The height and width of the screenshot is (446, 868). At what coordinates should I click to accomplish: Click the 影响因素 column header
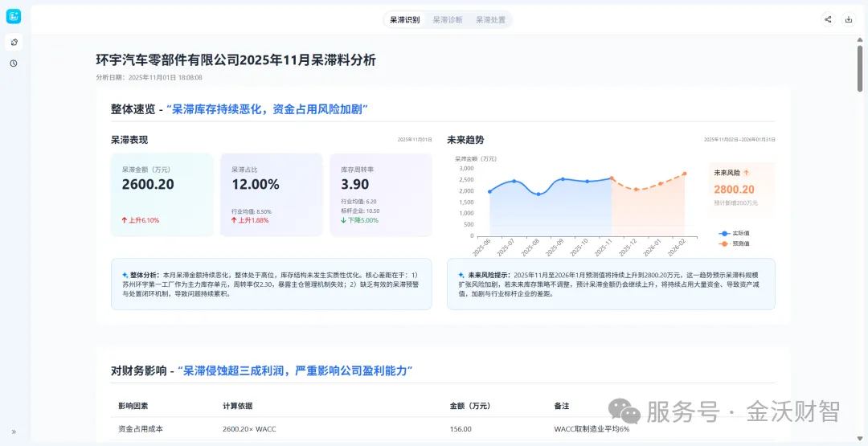click(x=133, y=406)
